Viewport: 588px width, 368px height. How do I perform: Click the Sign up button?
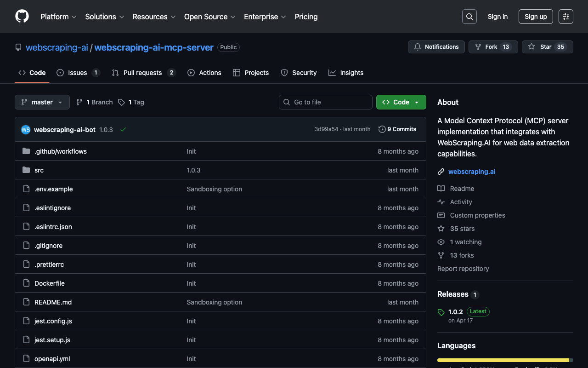click(x=536, y=17)
